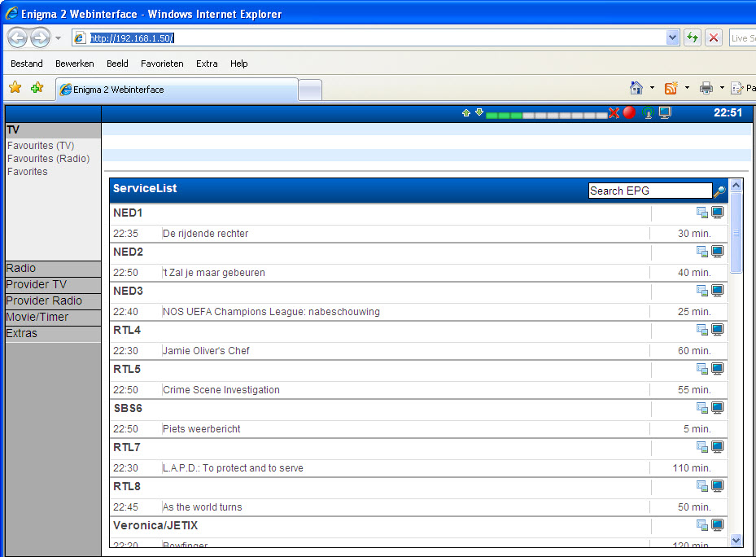Stream Veronica/JETIX with its monitor icon
Viewport: 756px width, 557px height.
pyautogui.click(x=718, y=525)
